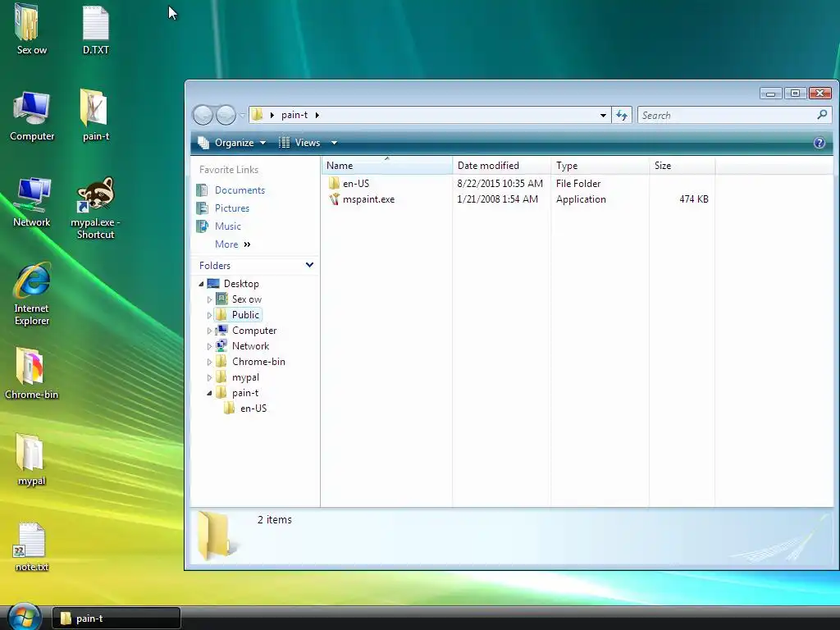Expand the Public tree node
The height and width of the screenshot is (630, 840).
tap(209, 315)
